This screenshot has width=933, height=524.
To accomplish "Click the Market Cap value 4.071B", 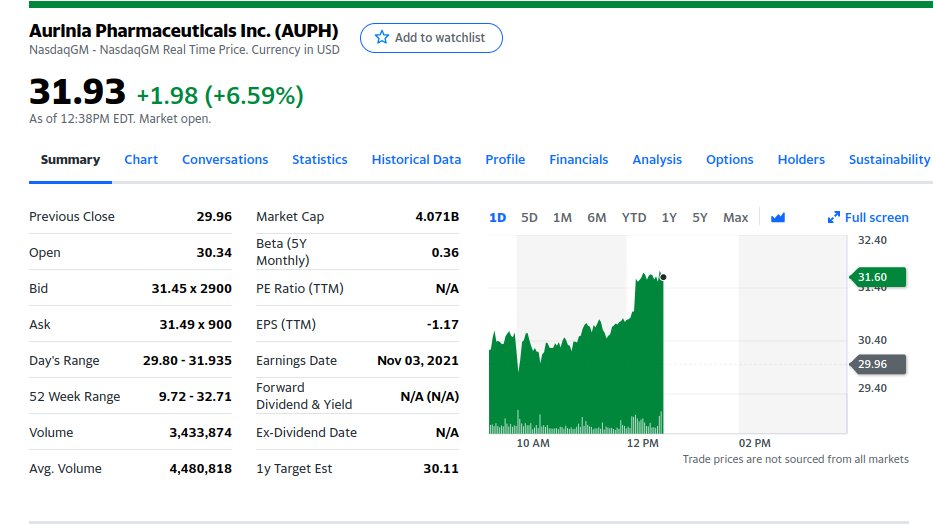I will pos(437,216).
